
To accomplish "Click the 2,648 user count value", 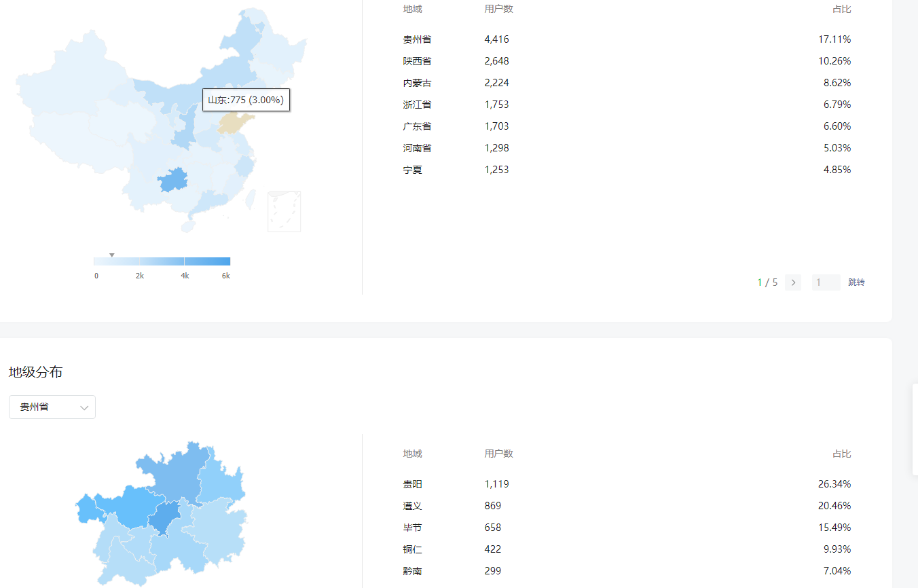I will point(497,61).
